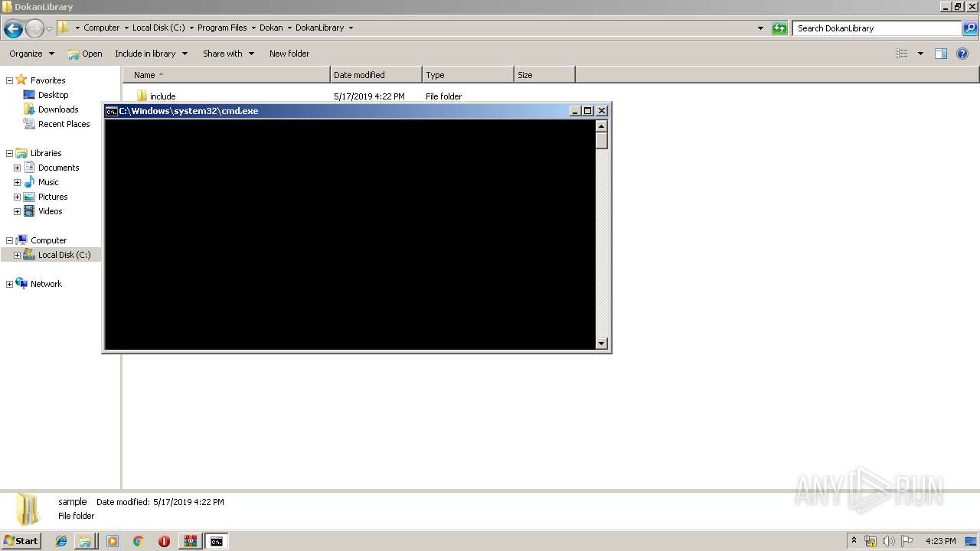Click cmd.exe scrollbar up arrow
The image size is (980, 551).
601,126
